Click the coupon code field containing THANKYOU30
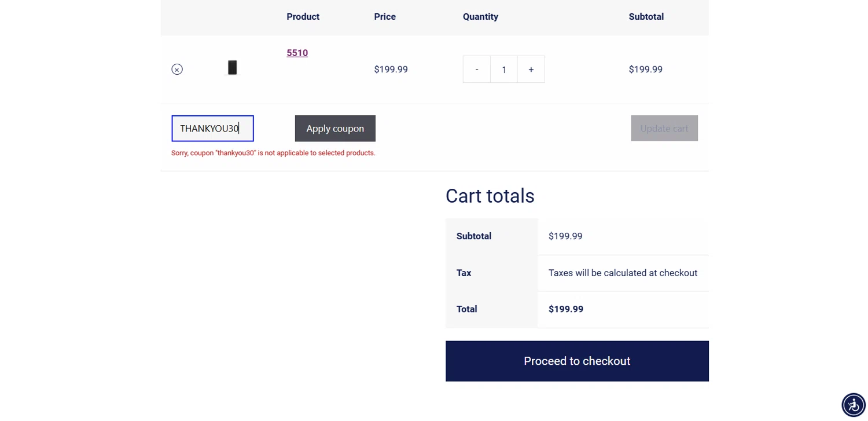The image size is (868, 421). (x=212, y=129)
